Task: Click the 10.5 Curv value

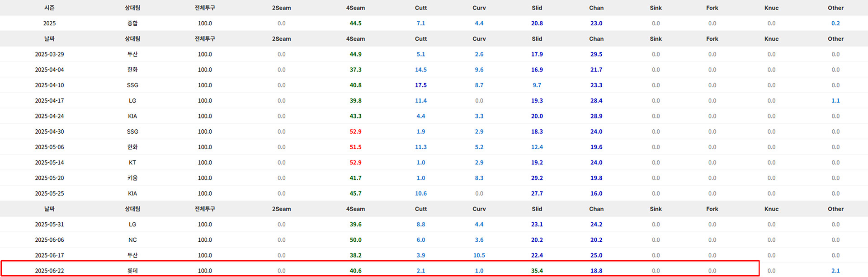Action: point(479,255)
